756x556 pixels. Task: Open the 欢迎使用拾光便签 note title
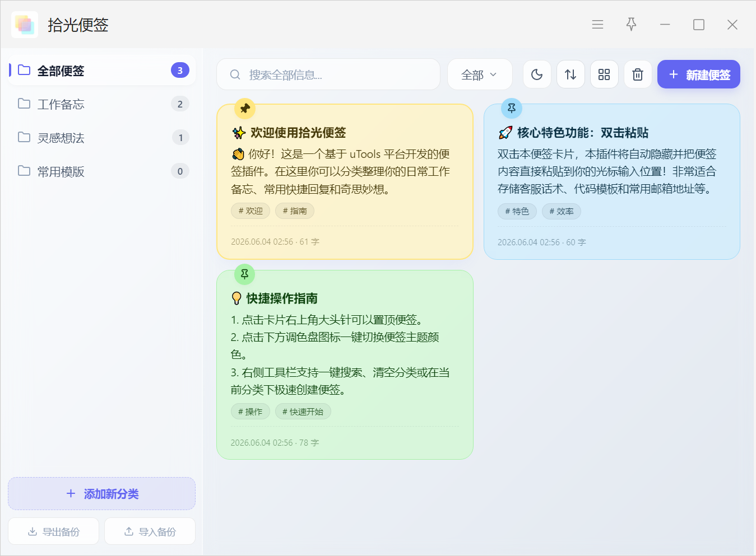[x=298, y=133]
